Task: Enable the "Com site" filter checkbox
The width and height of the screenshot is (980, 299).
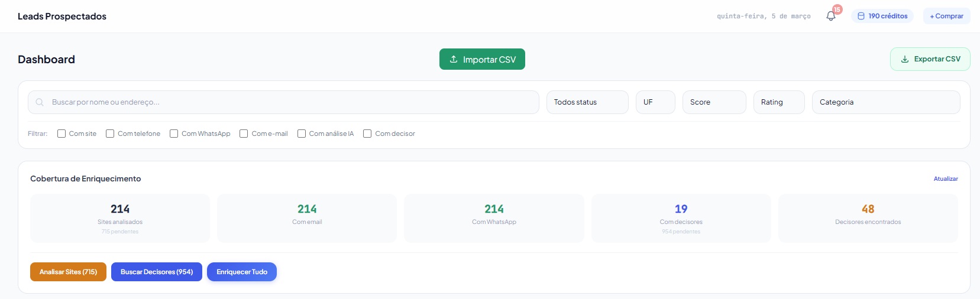Action: 62,134
